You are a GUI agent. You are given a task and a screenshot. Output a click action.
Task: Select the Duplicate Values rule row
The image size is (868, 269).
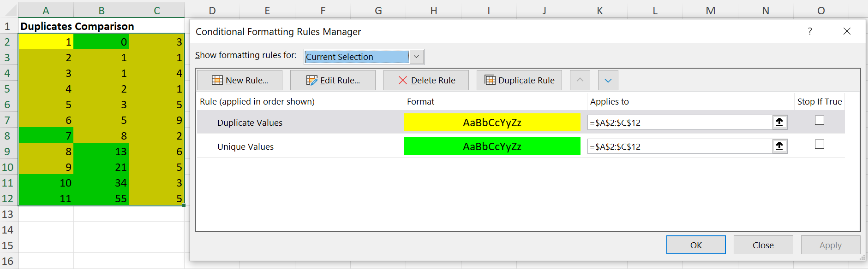click(x=250, y=123)
